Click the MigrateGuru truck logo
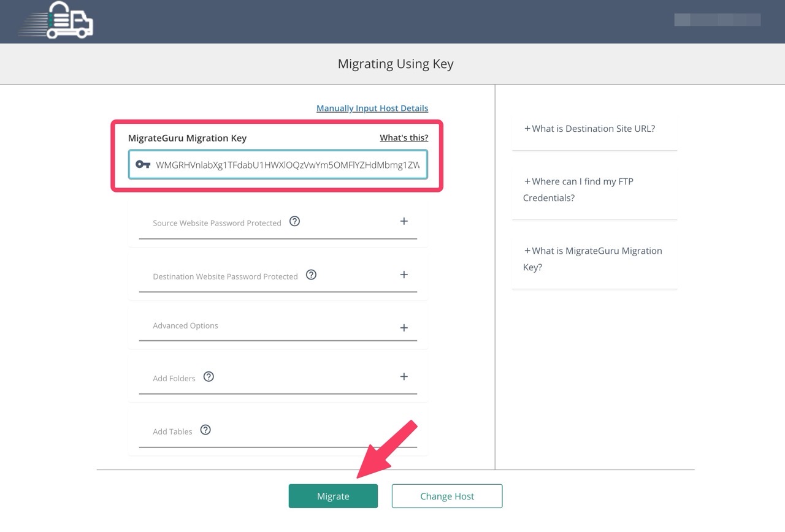Screen dimensions: 785x532 [x=56, y=20]
